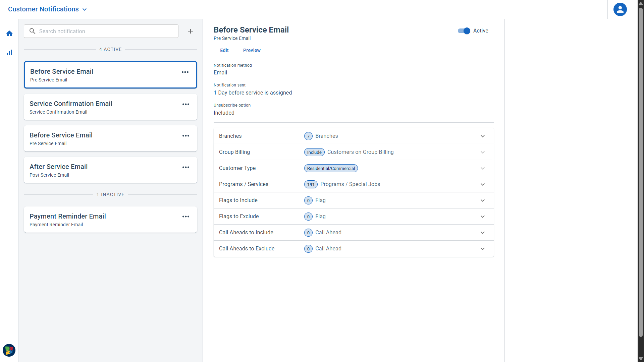This screenshot has height=362, width=644.
Task: Toggle the Active switch off
Action: (464, 31)
